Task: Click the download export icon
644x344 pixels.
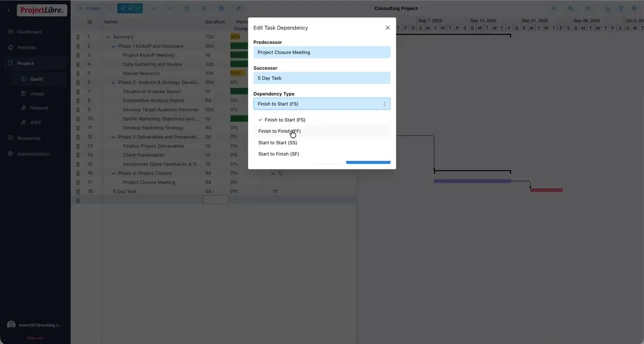Action: [x=608, y=8]
